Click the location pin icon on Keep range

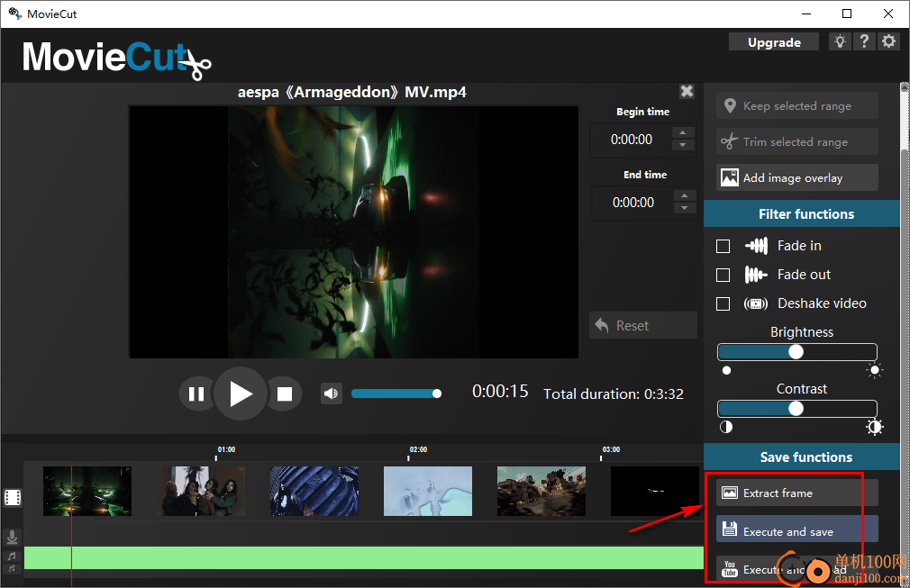pos(730,105)
